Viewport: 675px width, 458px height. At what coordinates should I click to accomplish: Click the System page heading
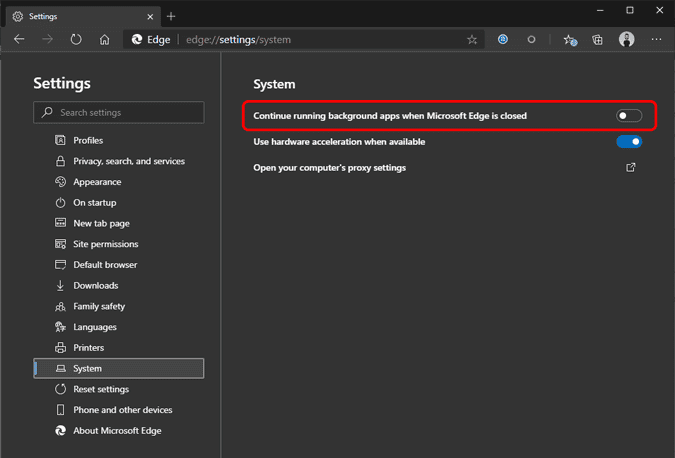(x=274, y=84)
